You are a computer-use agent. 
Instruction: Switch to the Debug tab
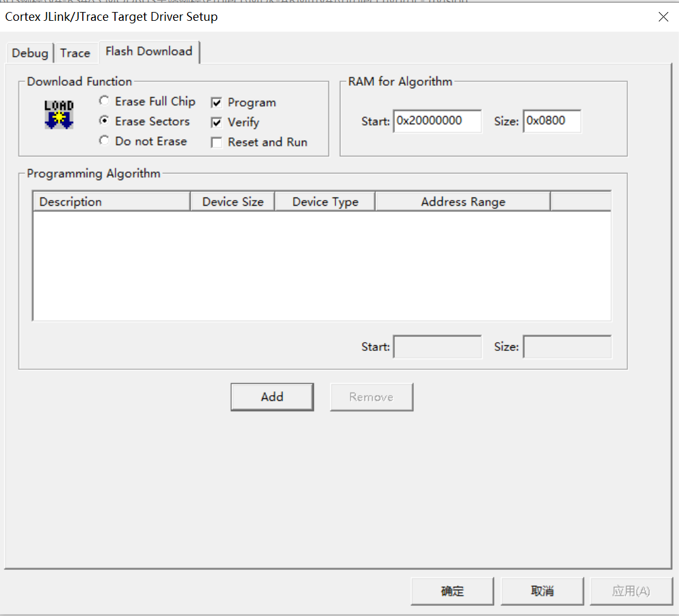point(29,53)
